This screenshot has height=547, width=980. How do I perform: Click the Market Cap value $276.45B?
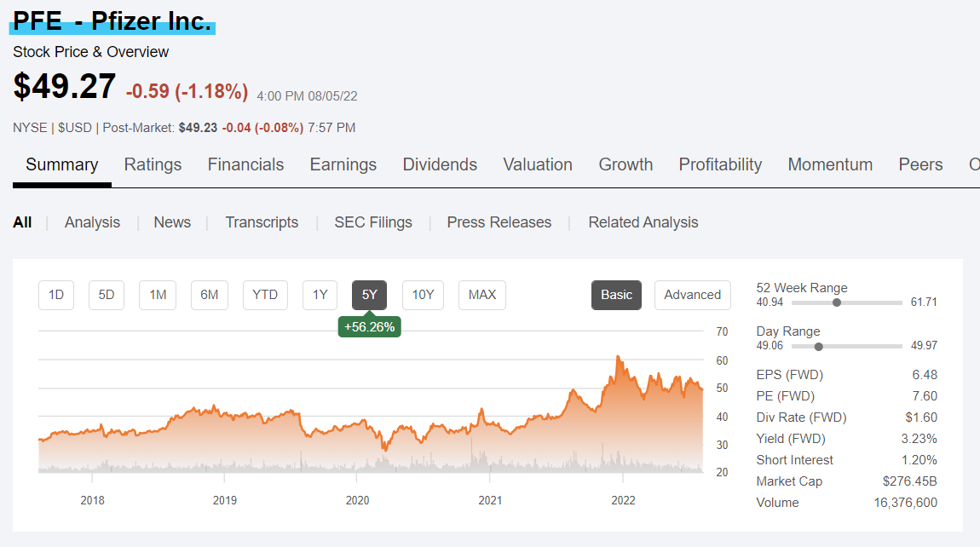pos(910,481)
